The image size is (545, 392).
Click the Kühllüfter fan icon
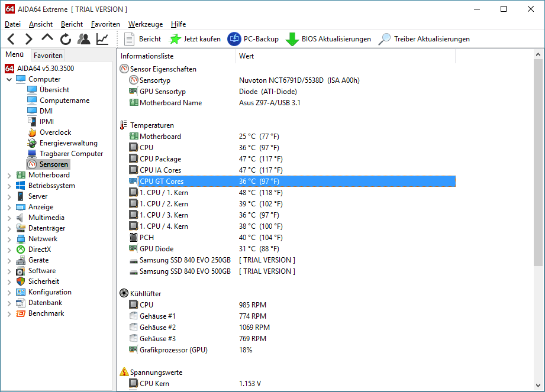tap(124, 293)
